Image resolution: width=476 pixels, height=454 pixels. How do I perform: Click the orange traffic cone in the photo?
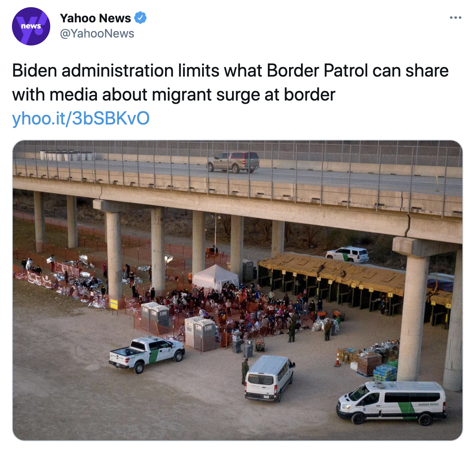pos(338,358)
